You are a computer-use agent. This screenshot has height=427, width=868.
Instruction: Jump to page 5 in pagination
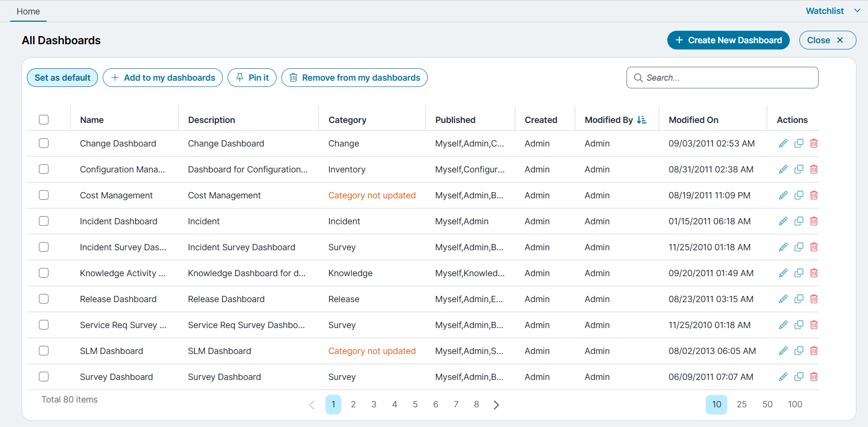[415, 404]
